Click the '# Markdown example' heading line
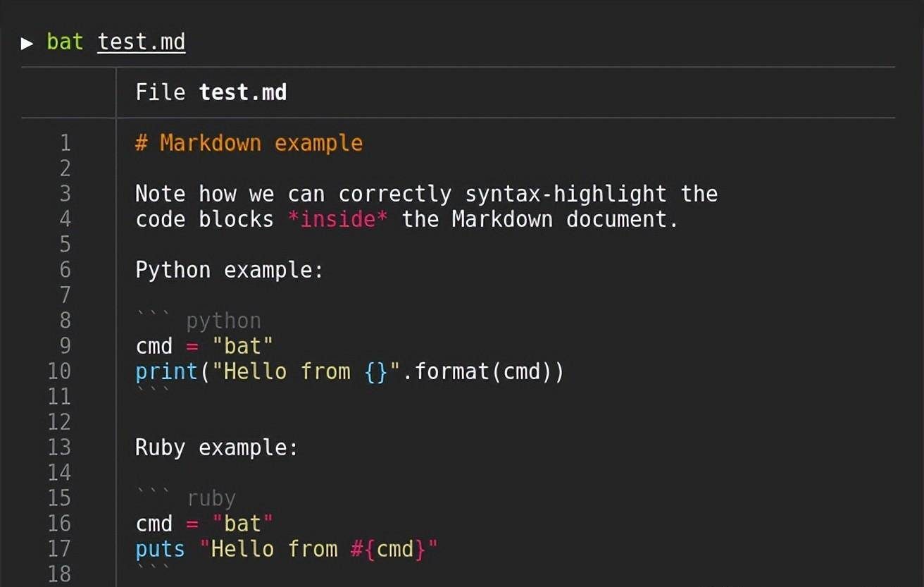This screenshot has width=924, height=587. 249,144
